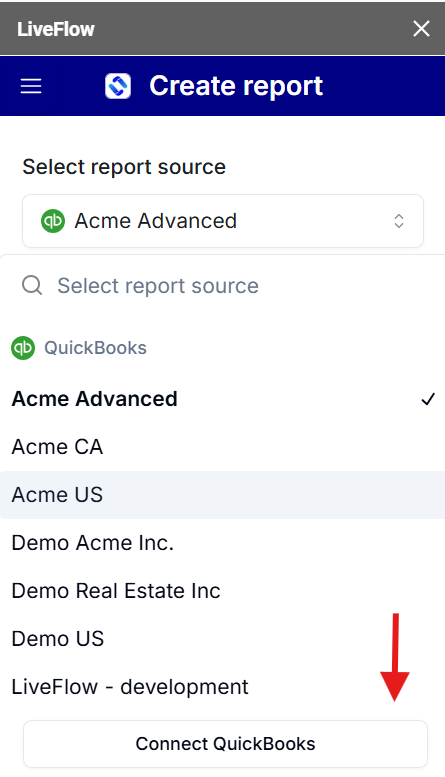Image resolution: width=445 pixels, height=777 pixels.
Task: Click the QuickBooks group logo icon
Action: click(x=23, y=348)
